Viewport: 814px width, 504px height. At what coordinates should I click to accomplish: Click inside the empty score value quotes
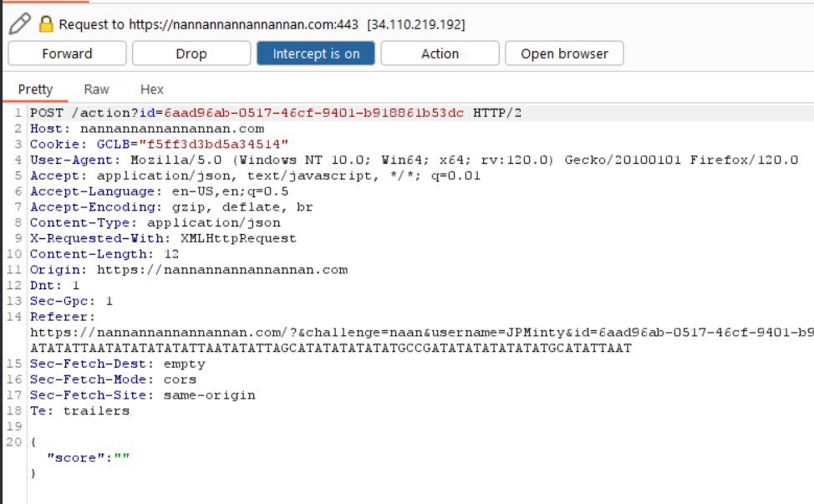124,457
